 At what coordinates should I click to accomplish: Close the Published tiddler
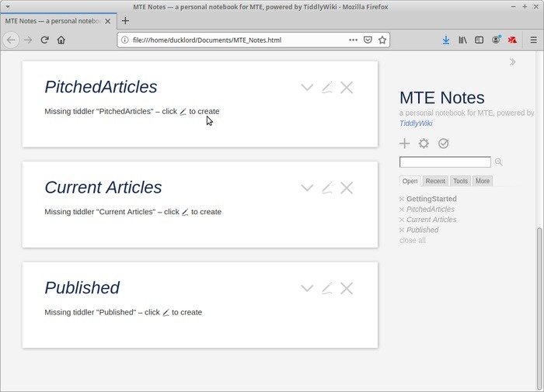pyautogui.click(x=347, y=288)
